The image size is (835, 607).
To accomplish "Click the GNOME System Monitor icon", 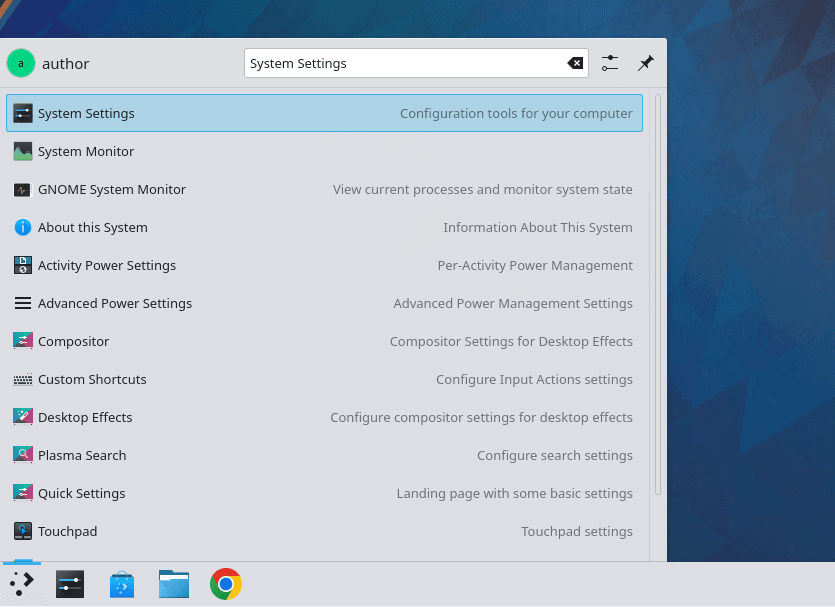I will (x=22, y=190).
